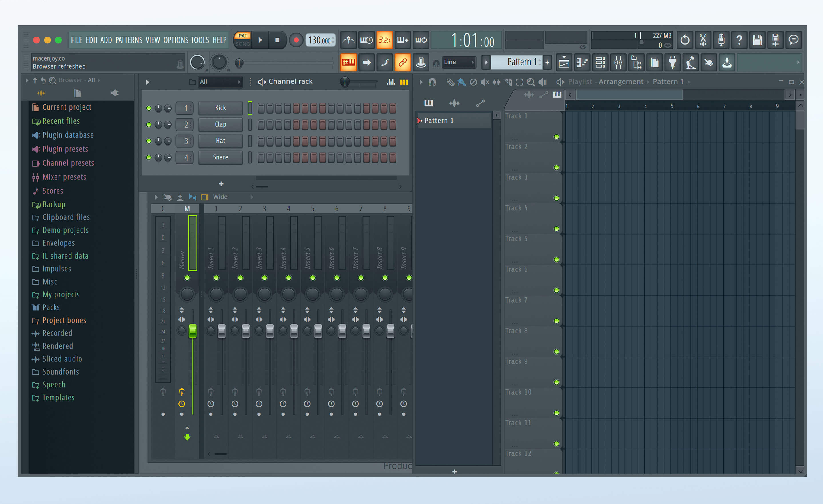Click the typing keyboard to piano icon
This screenshot has height=504, width=823.
click(348, 62)
